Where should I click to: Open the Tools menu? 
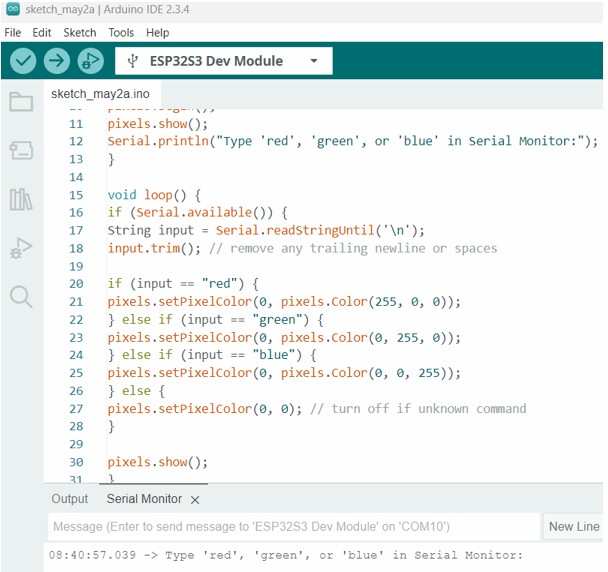[121, 33]
